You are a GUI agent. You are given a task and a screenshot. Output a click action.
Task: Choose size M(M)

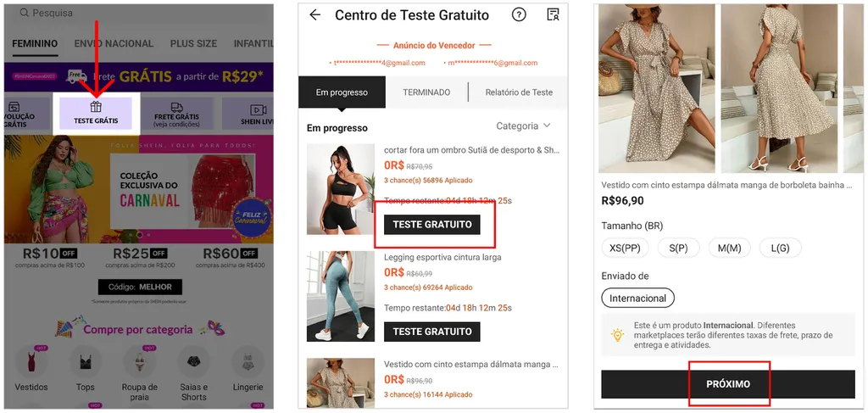pyautogui.click(x=729, y=248)
